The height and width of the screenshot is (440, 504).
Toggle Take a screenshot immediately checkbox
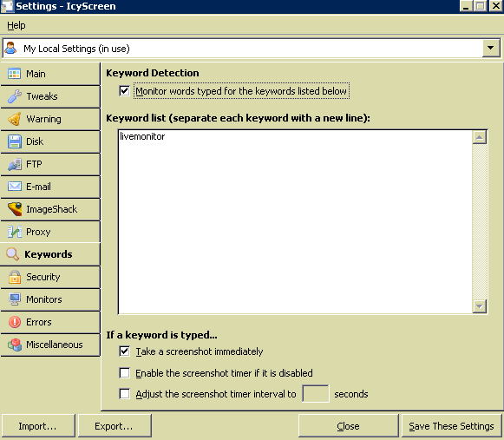point(124,351)
